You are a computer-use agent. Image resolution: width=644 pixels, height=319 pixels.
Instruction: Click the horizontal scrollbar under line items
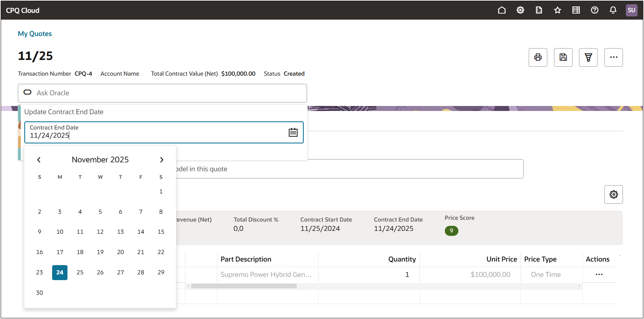(x=244, y=286)
